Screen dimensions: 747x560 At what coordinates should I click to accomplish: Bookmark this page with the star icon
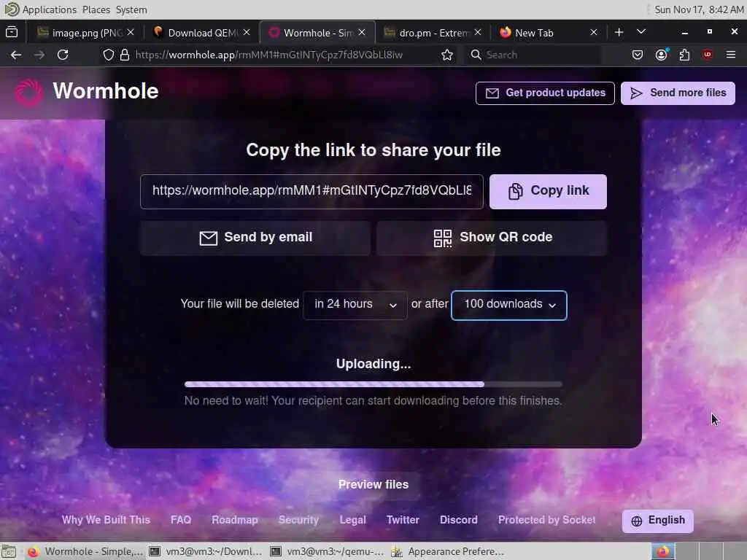click(447, 55)
